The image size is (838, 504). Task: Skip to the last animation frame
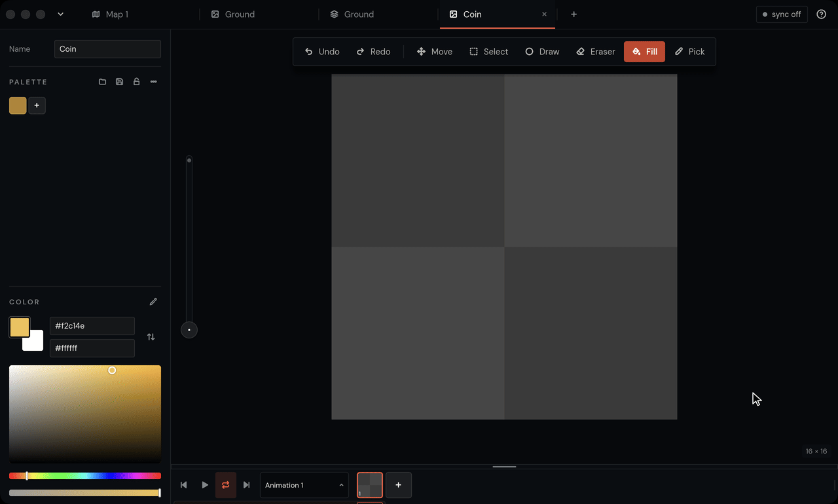point(247,485)
